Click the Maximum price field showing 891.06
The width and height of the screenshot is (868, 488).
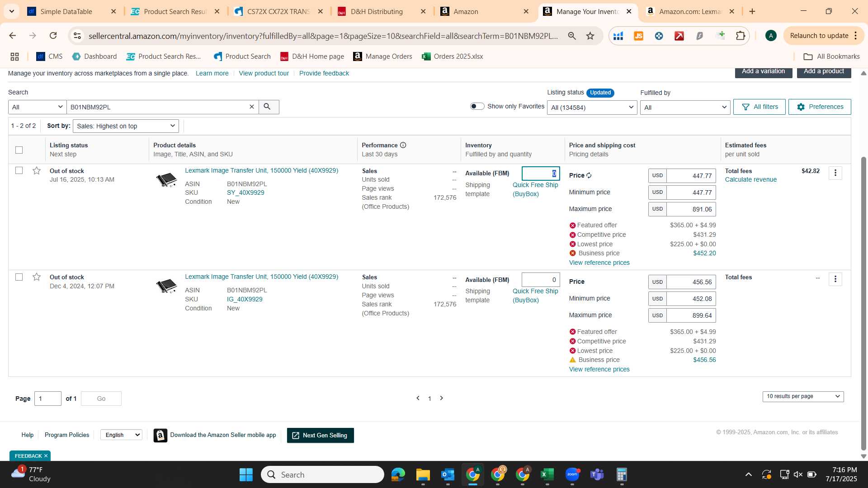pyautogui.click(x=691, y=209)
